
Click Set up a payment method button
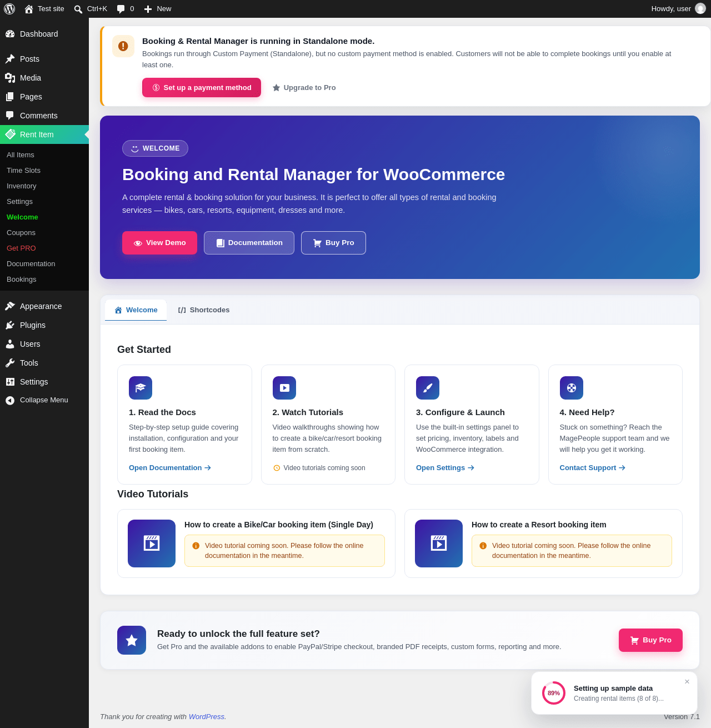point(202,88)
